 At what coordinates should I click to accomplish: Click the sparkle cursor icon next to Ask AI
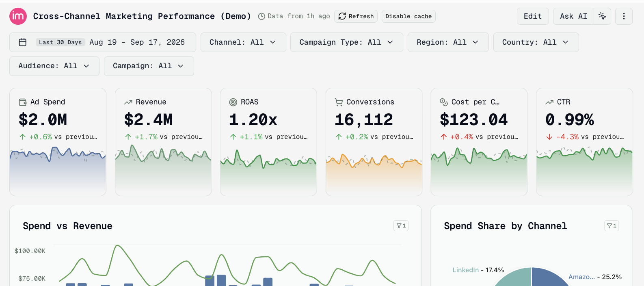tap(602, 16)
